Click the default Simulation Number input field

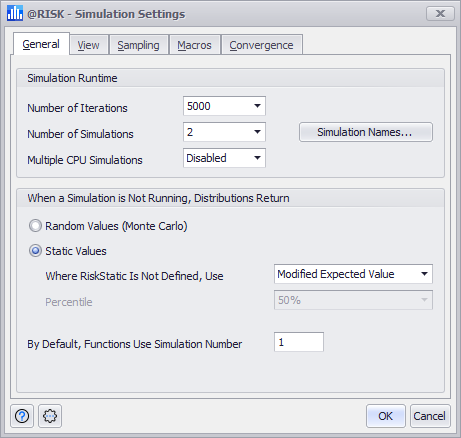[299, 342]
